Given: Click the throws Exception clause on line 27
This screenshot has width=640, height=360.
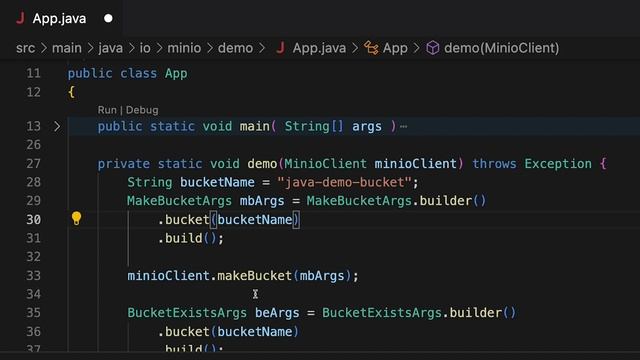Looking at the screenshot, I should (x=532, y=164).
